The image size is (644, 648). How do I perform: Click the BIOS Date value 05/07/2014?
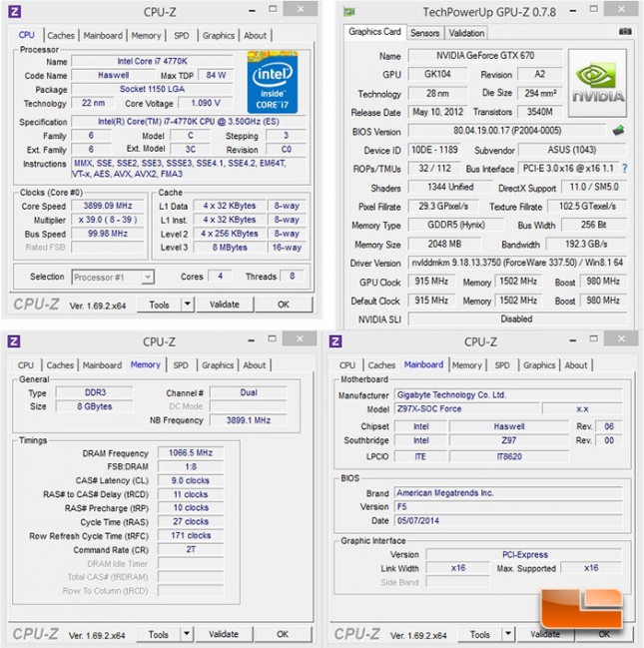click(x=508, y=521)
